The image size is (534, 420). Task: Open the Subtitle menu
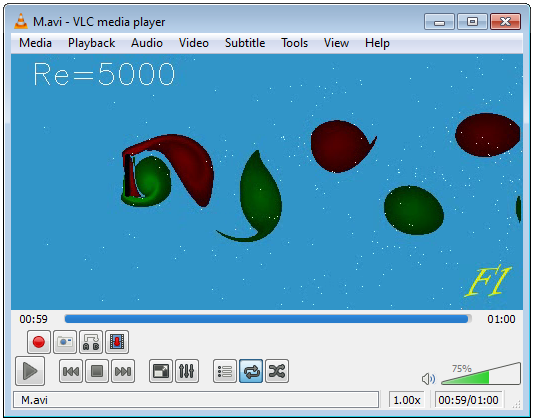pyautogui.click(x=245, y=43)
